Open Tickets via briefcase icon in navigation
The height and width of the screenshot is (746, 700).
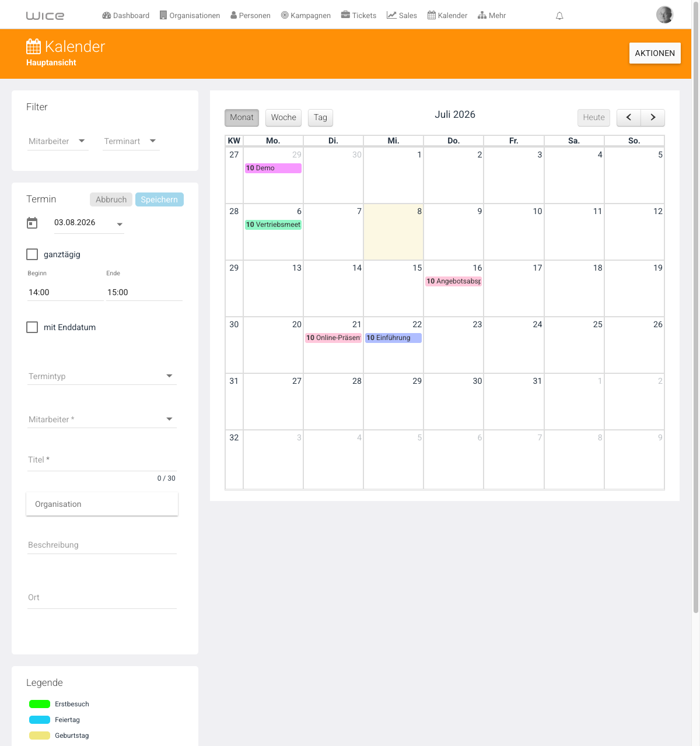click(x=345, y=15)
